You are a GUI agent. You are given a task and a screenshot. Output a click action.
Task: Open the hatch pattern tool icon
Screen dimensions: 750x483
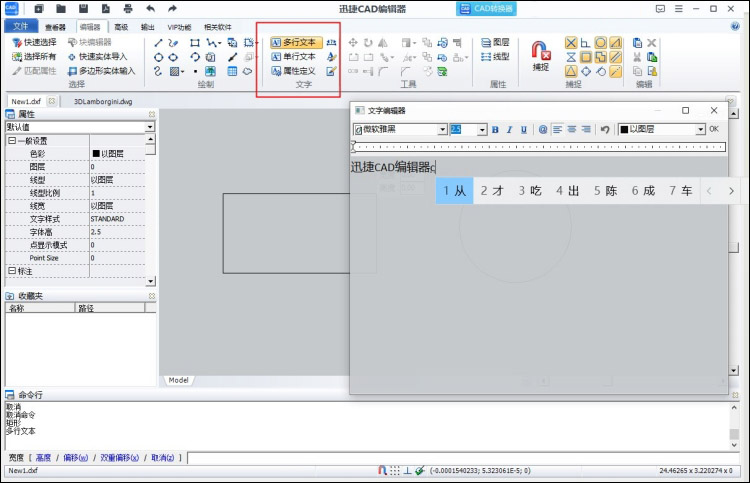click(x=174, y=71)
